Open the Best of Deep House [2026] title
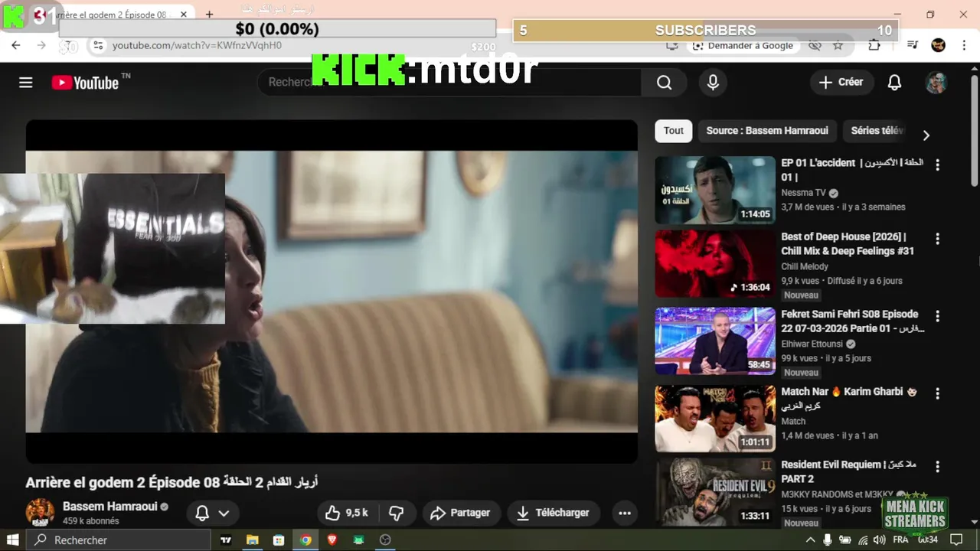This screenshot has height=551, width=980. tap(848, 244)
